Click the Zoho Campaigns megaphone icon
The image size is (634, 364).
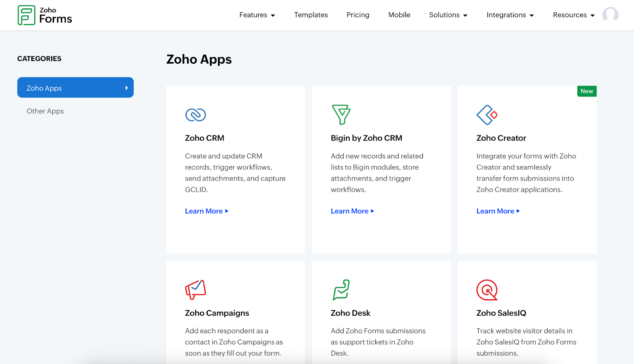(195, 290)
